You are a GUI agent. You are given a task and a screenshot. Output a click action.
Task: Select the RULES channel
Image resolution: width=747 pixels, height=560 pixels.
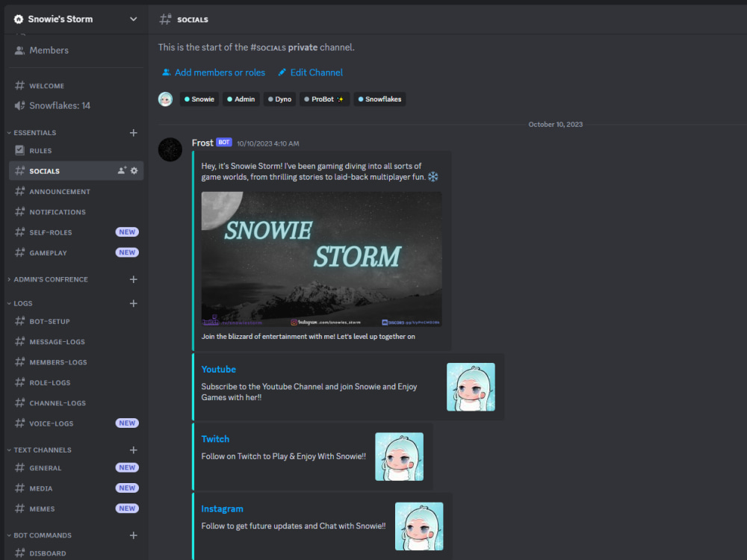point(40,150)
